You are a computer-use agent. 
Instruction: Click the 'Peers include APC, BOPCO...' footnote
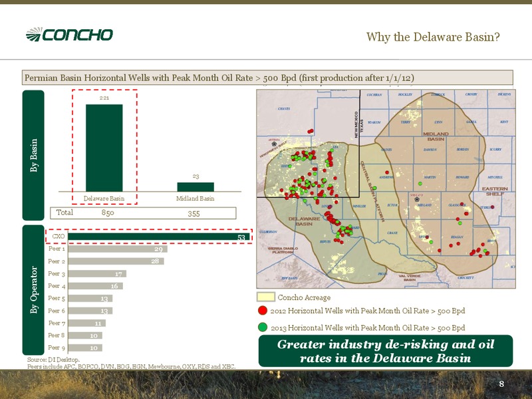coord(131,367)
